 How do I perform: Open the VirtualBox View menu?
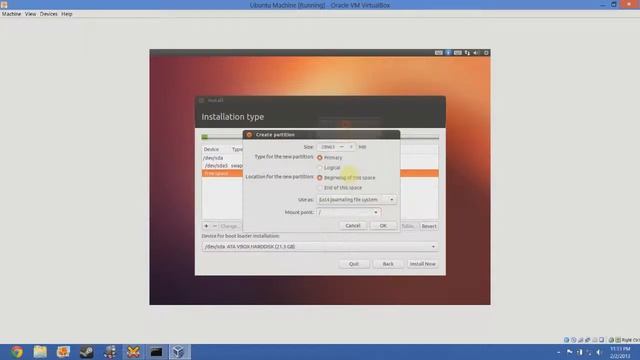[30, 14]
